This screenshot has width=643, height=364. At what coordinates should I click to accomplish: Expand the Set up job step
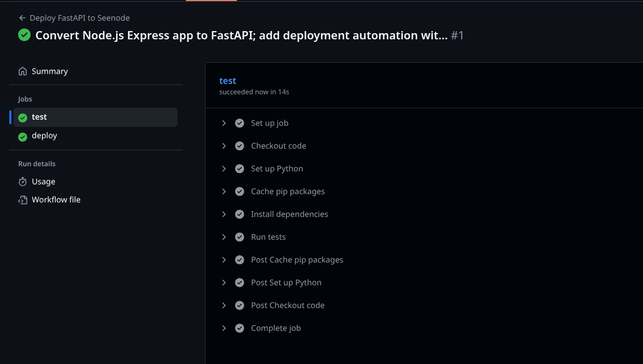tap(224, 123)
